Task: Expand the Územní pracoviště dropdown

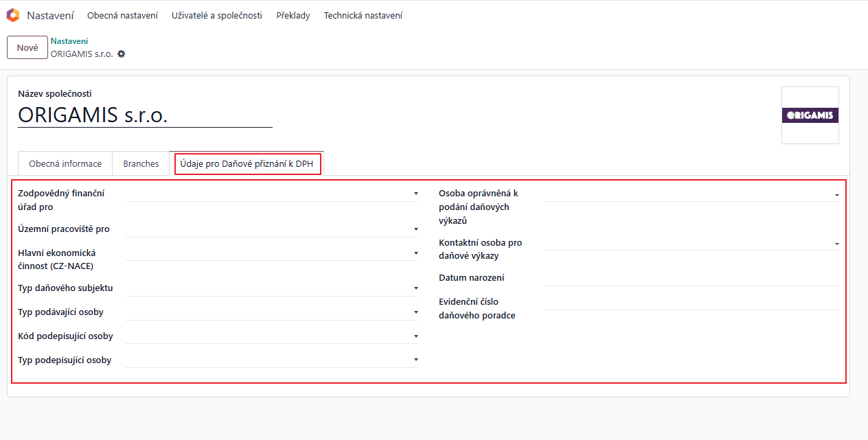Action: (x=271, y=229)
